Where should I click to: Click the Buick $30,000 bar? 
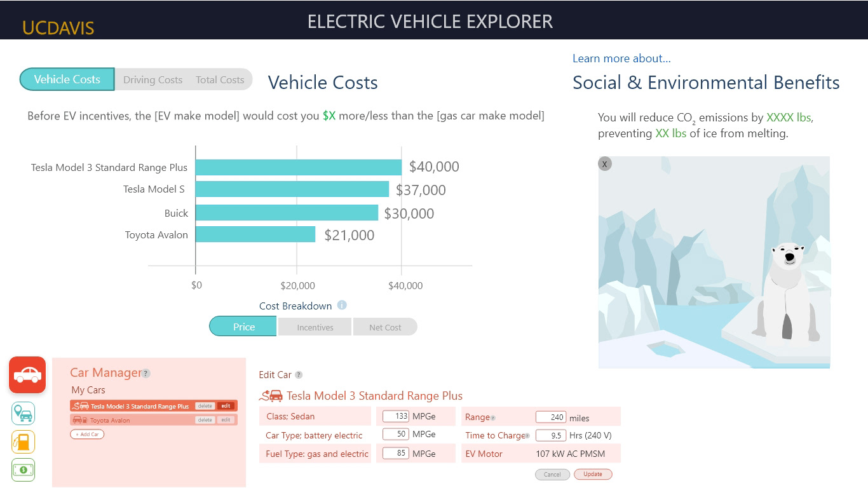[x=287, y=213]
